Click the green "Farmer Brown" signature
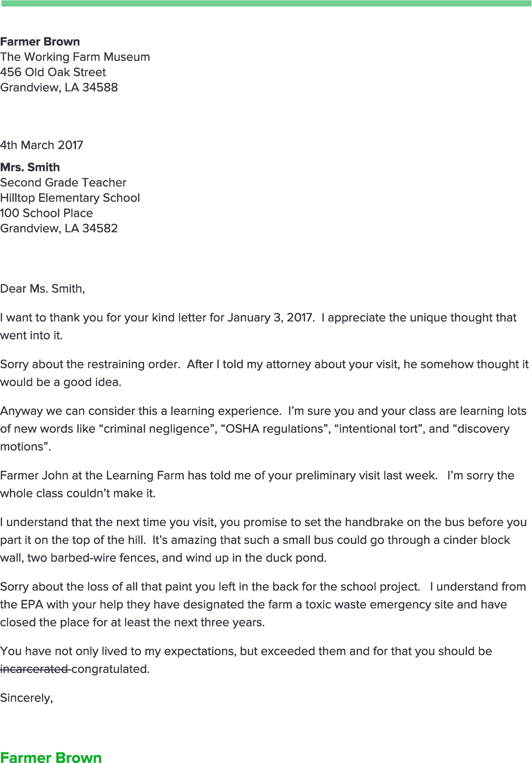The height and width of the screenshot is (763, 532). [x=51, y=757]
